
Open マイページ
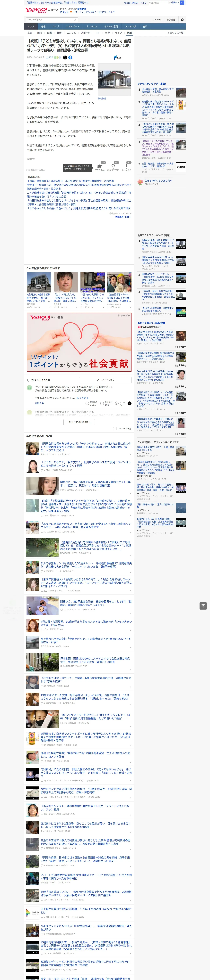[157, 20]
